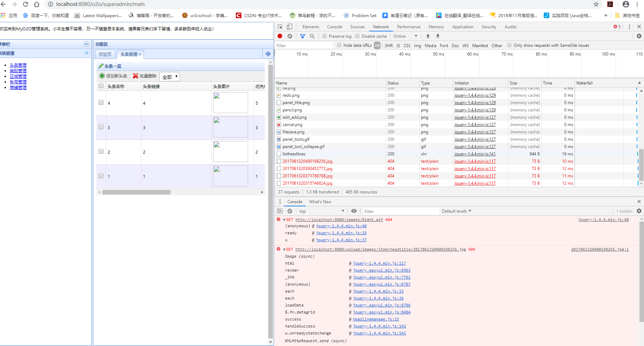Viewport: 644px width, 346px height.
Task: Export HAR file download arrow icon
Action: click(437, 36)
